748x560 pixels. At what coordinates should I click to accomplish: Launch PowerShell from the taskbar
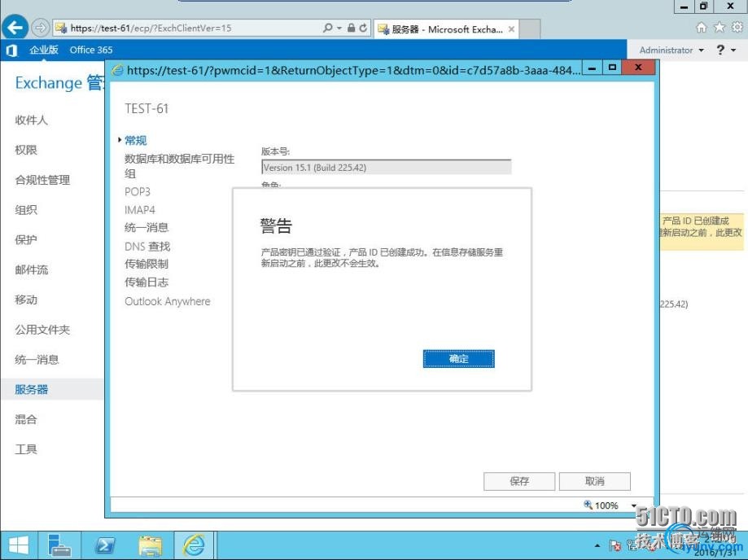[x=105, y=545]
